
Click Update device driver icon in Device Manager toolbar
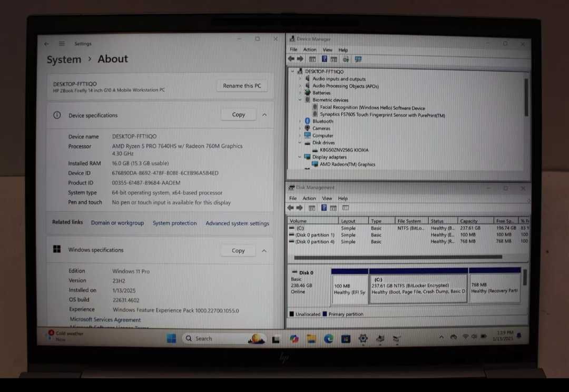[346, 59]
